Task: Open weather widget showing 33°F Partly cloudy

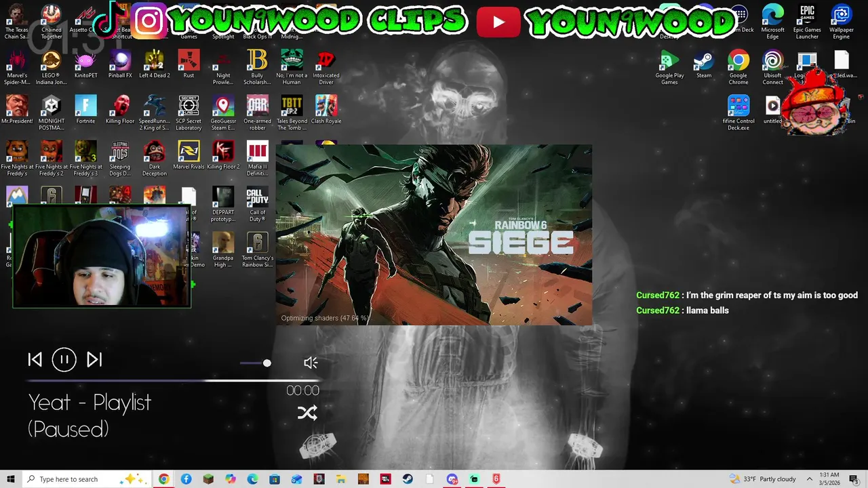Action: [x=762, y=479]
